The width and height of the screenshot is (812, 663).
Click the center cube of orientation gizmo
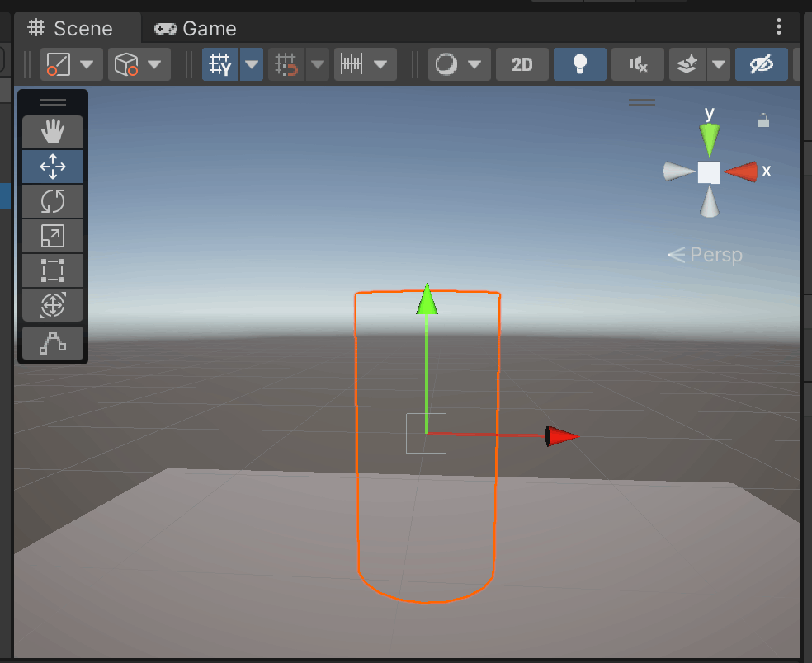[x=709, y=172]
